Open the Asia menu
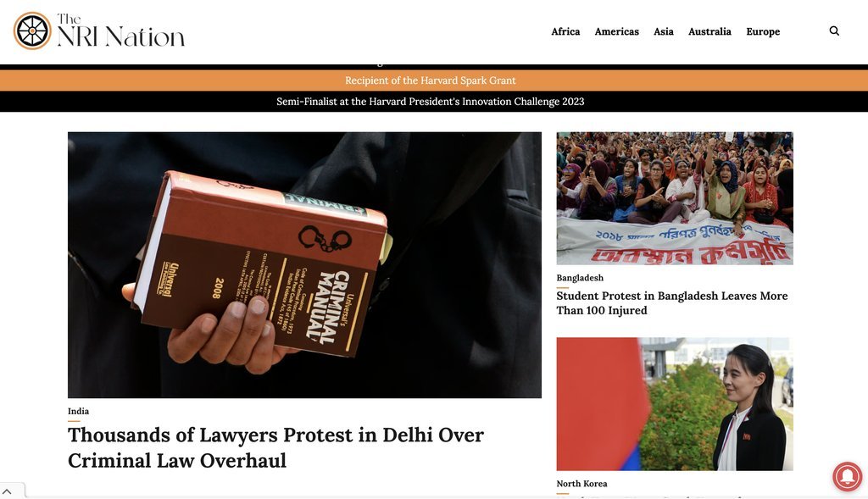The width and height of the screenshot is (868, 499). (x=663, y=31)
